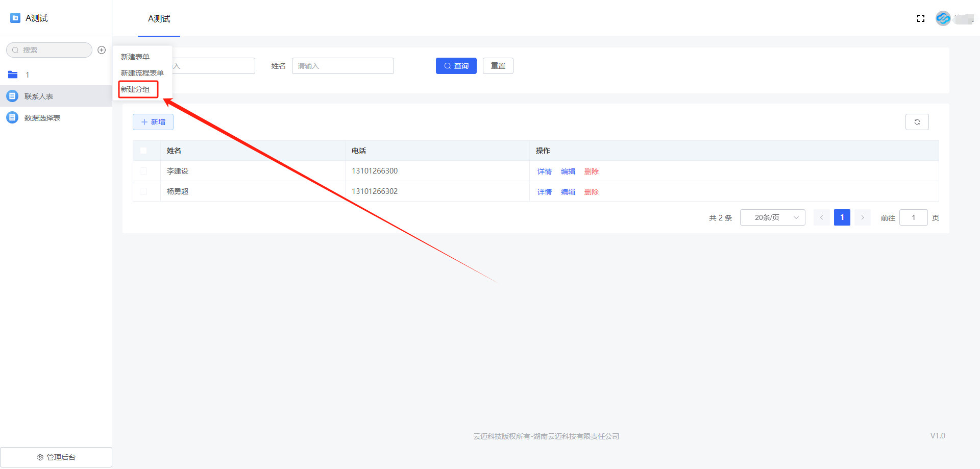
Task: Go to previous page arrow
Action: point(821,217)
